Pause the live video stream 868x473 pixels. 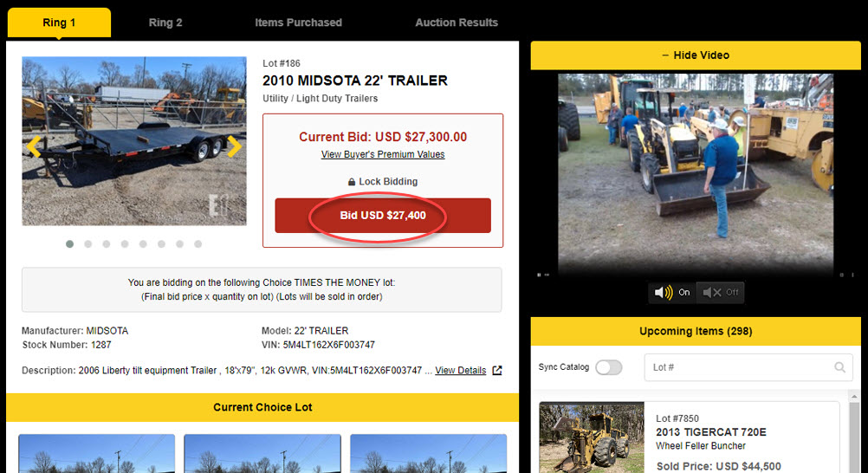[x=539, y=275]
